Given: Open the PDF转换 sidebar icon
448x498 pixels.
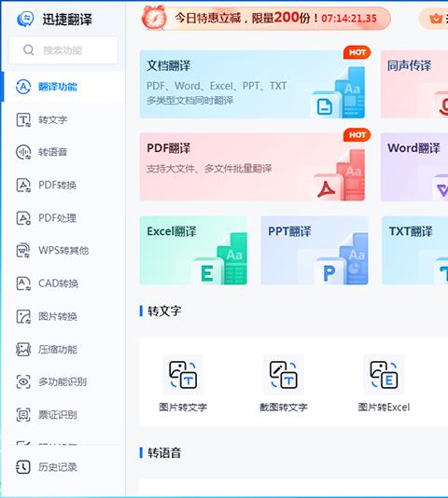Looking at the screenshot, I should click(x=23, y=185).
